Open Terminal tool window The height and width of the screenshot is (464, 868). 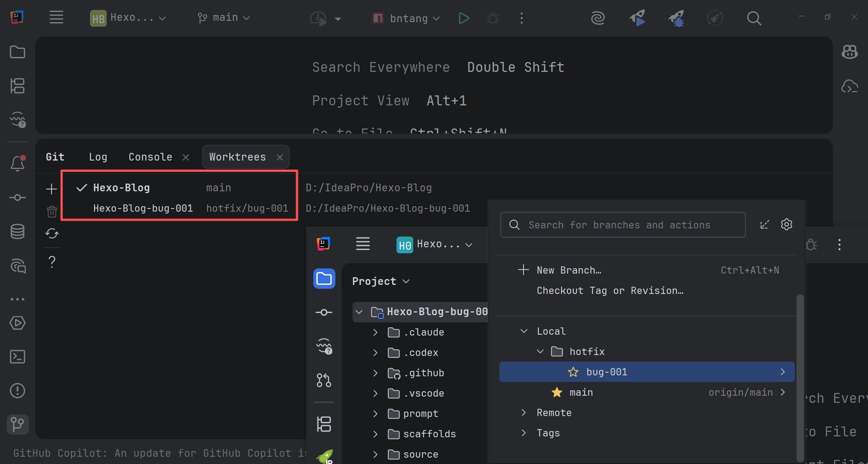click(18, 357)
